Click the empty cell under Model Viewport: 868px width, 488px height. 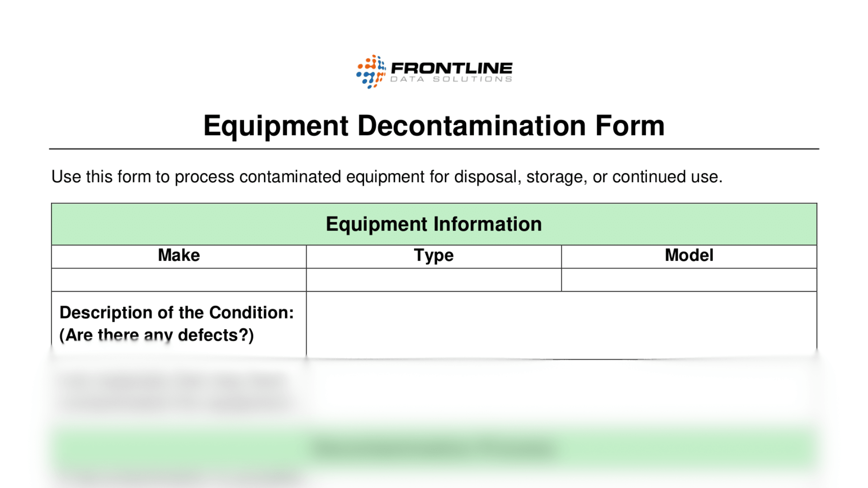tap(689, 280)
